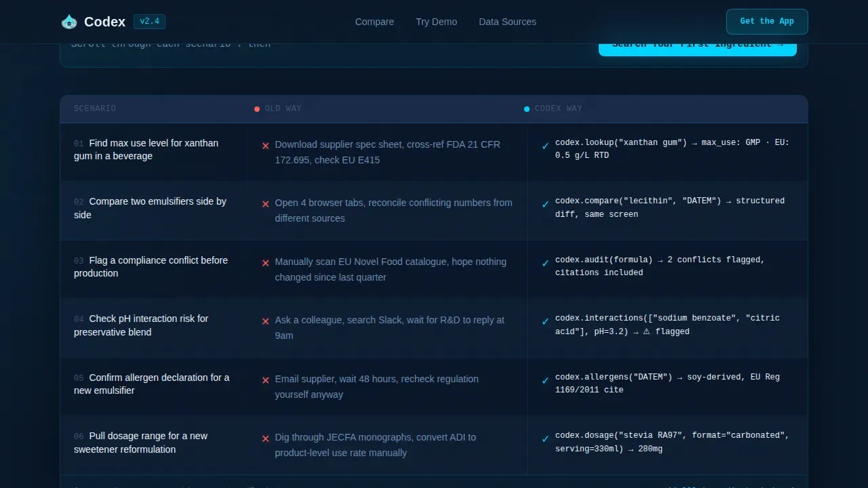
Task: Click the v2.4 version badge
Action: coord(149,22)
